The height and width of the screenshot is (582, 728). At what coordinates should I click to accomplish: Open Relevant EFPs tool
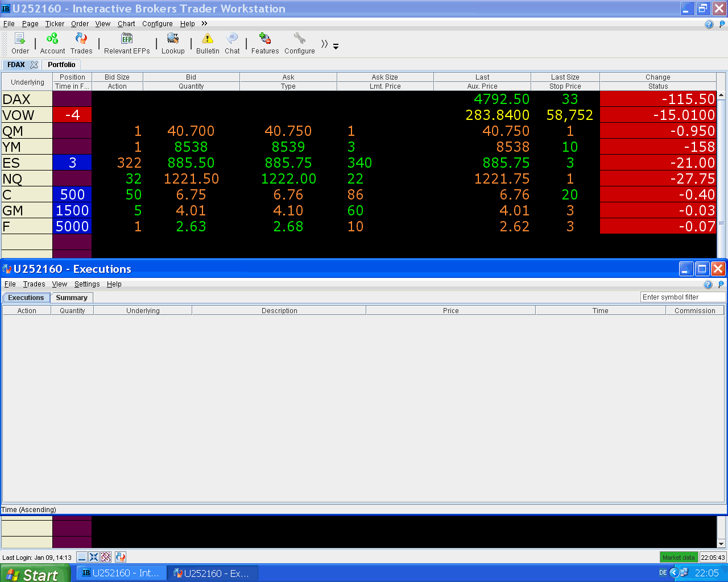point(127,43)
